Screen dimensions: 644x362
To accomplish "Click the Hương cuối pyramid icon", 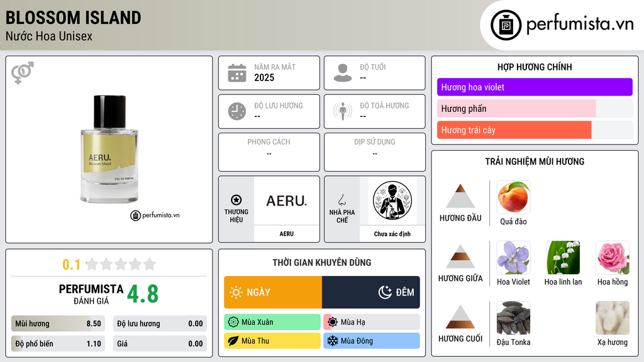I will 460,317.
